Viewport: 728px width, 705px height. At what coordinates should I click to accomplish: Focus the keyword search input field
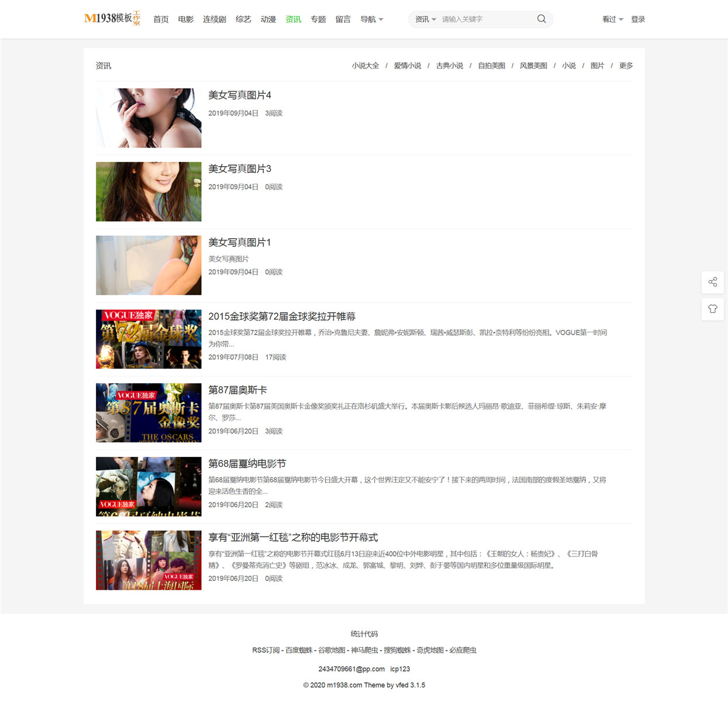pos(487,19)
